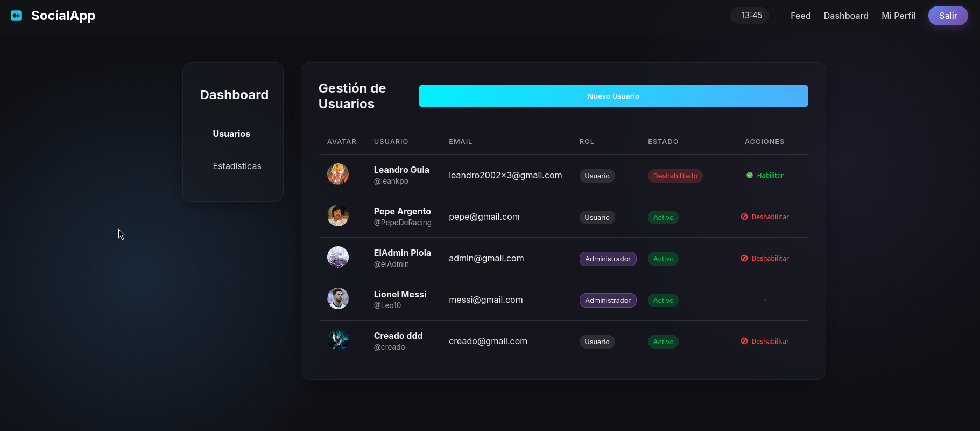Click the username @elAdmin
Viewport: 980px width, 431px height.
391,264
